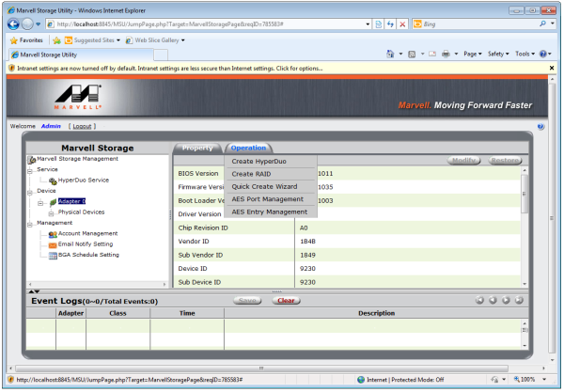Screen dimensions: 564x392
Task: Go to the last event log page
Action: (519, 300)
